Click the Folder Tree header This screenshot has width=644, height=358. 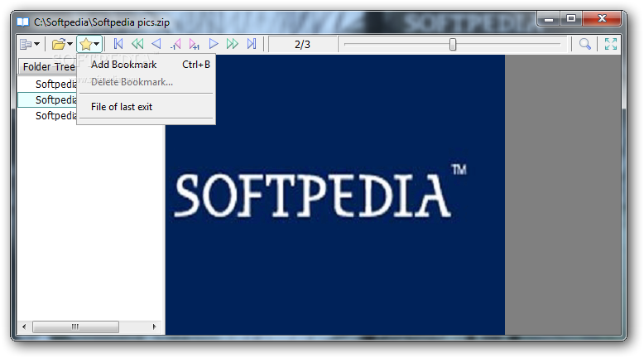[48, 66]
